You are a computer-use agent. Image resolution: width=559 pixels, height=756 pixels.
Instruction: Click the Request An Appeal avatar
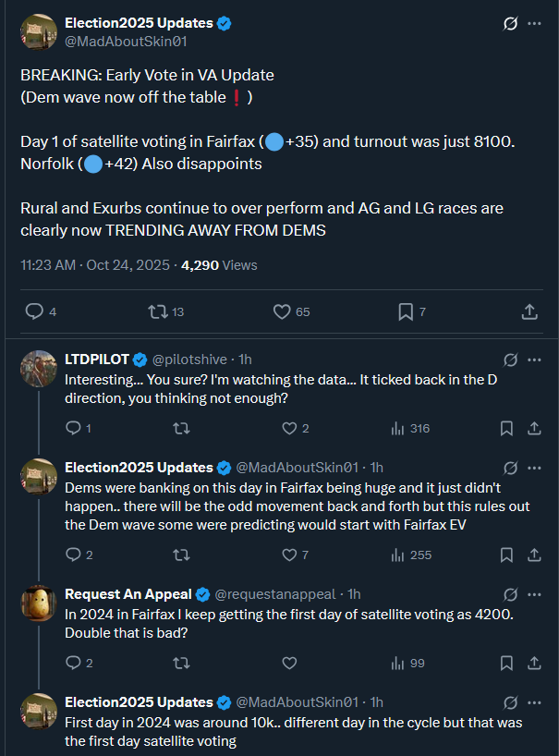click(39, 604)
